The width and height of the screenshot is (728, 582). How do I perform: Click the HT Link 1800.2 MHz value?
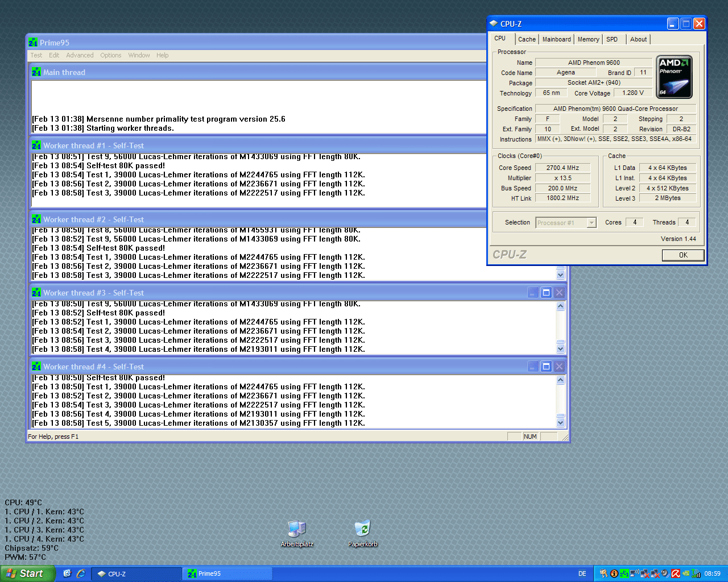click(562, 198)
